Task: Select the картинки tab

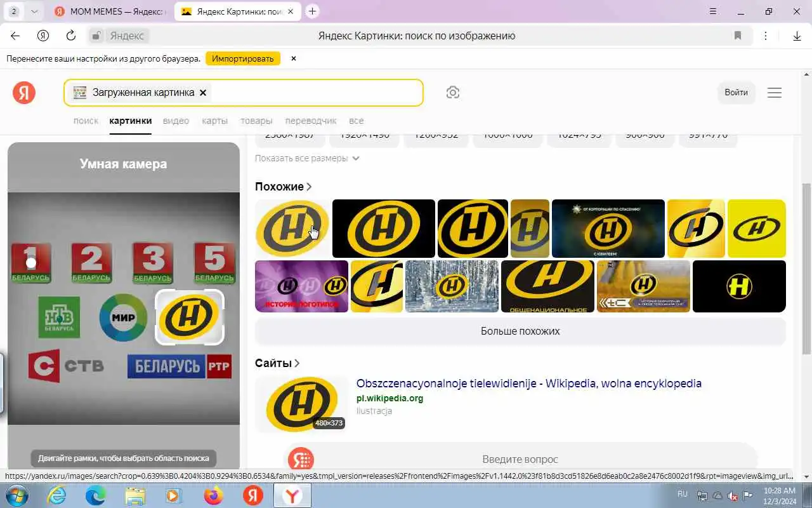Action: (x=130, y=121)
